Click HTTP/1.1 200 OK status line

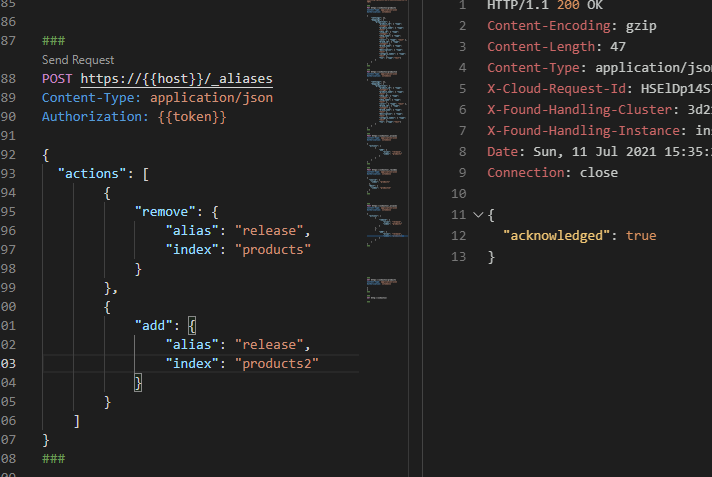click(545, 5)
